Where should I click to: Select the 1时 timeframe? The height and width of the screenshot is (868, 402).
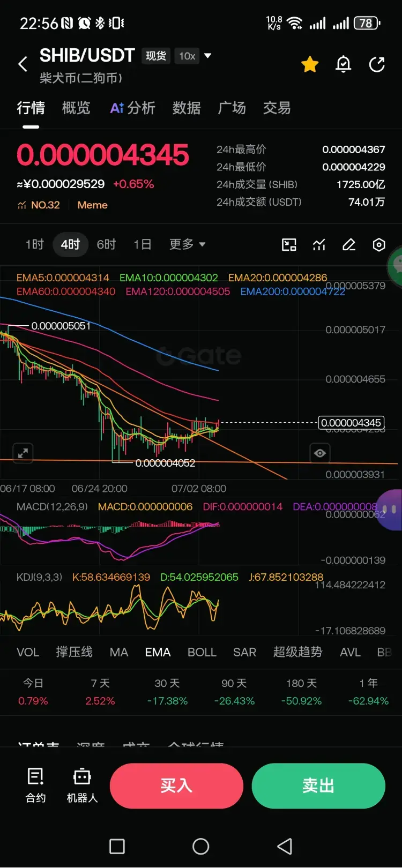(35, 244)
